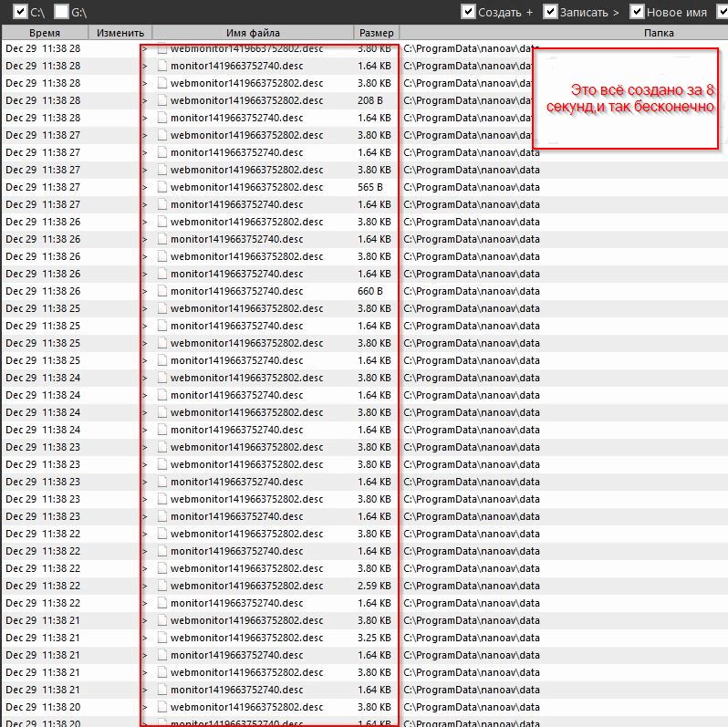The width and height of the screenshot is (728, 727).
Task: Click the 'Изменить' column header
Action: pos(120,33)
